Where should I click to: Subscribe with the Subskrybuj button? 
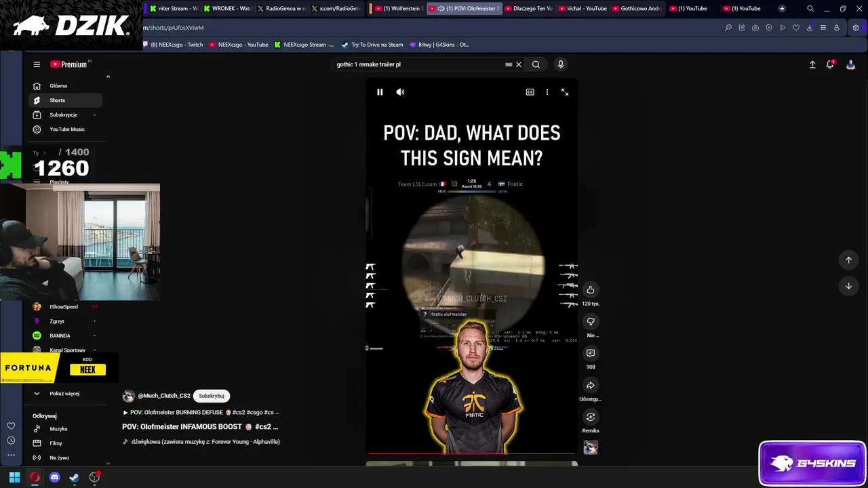click(212, 396)
